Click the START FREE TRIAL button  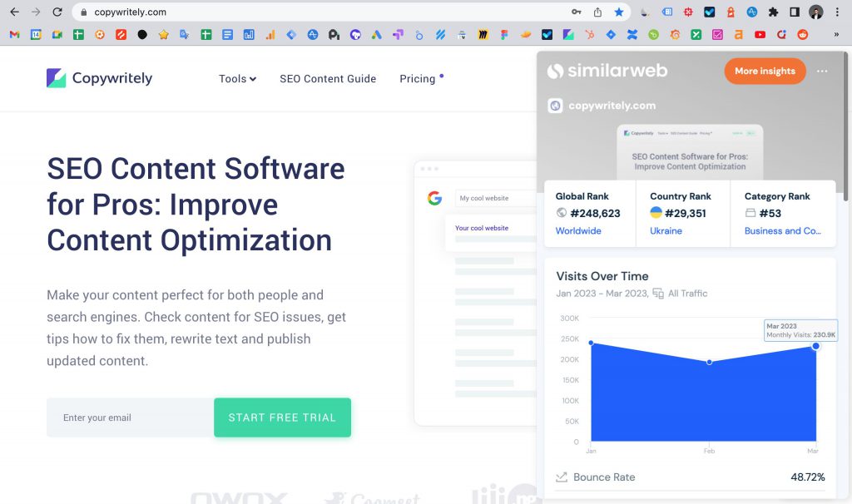click(x=283, y=418)
